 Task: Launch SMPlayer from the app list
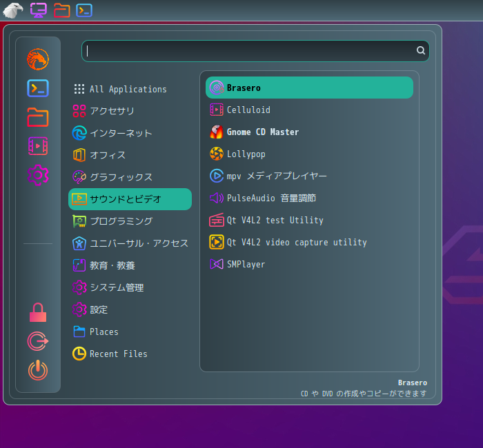click(x=309, y=264)
